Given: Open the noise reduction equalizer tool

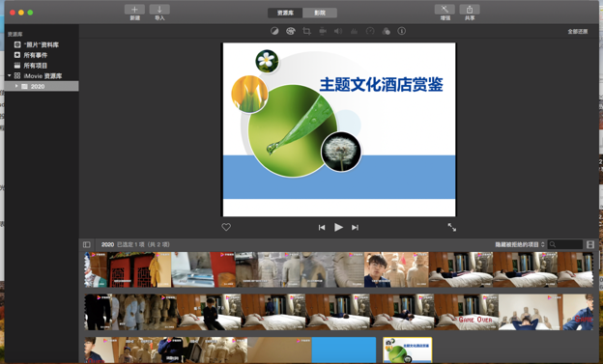Looking at the screenshot, I should 354,31.
